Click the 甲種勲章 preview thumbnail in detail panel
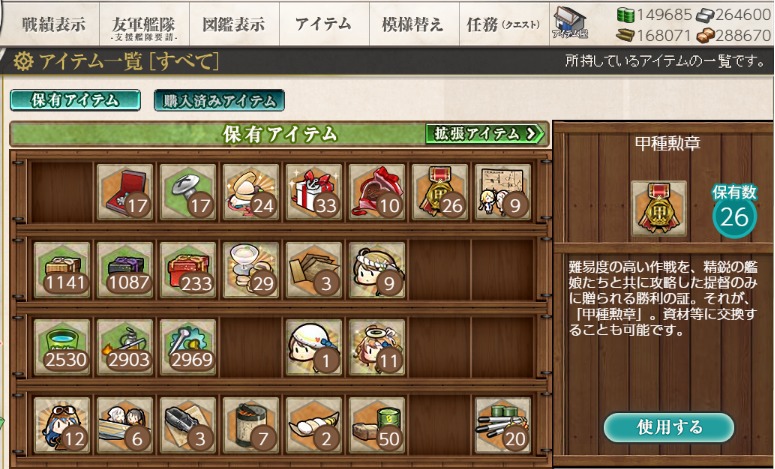The height and width of the screenshot is (469, 775). pyautogui.click(x=659, y=209)
